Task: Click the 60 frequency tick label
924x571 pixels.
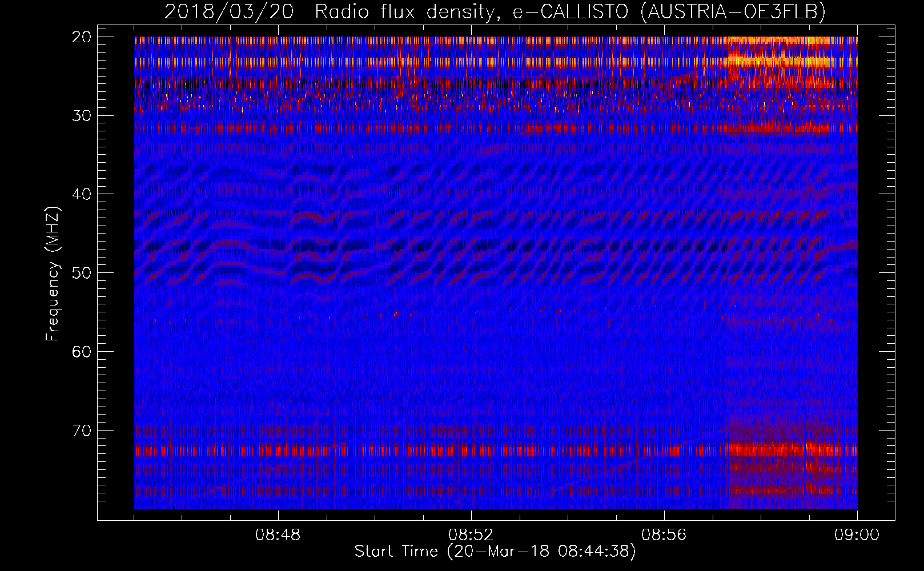Action: (82, 352)
